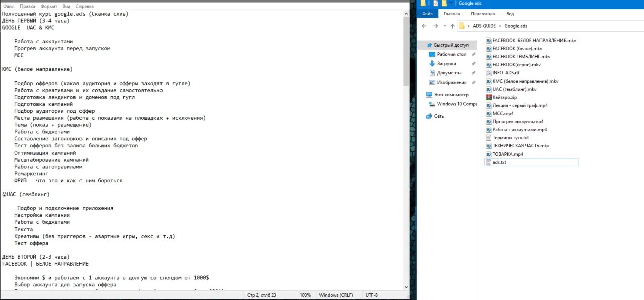This screenshot has height=300, width=644.
Task: Expand the chevron before Google ads breadcrumb
Action: 500,26
